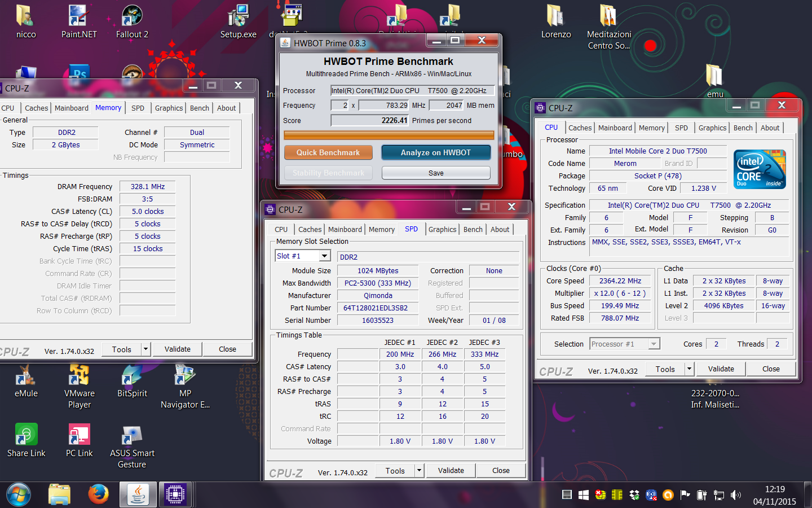This screenshot has height=508, width=812.
Task: Open the nicco folder desktop icon
Action: (x=26, y=21)
